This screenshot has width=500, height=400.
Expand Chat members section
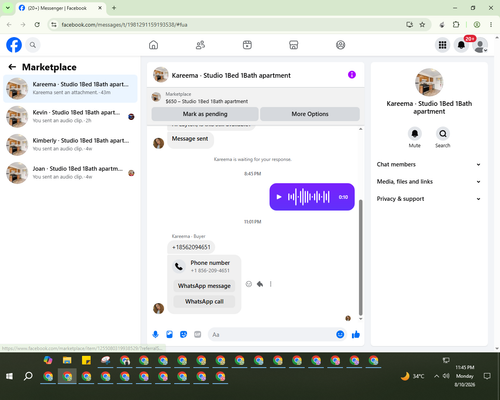coord(429,164)
